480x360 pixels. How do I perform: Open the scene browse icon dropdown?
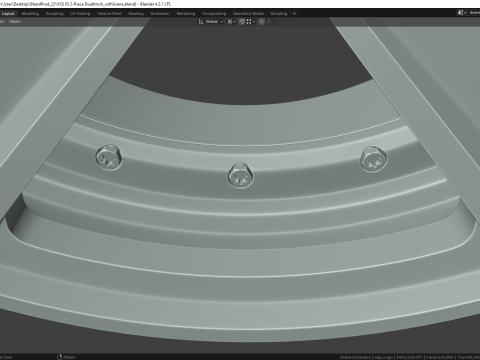coord(462,13)
